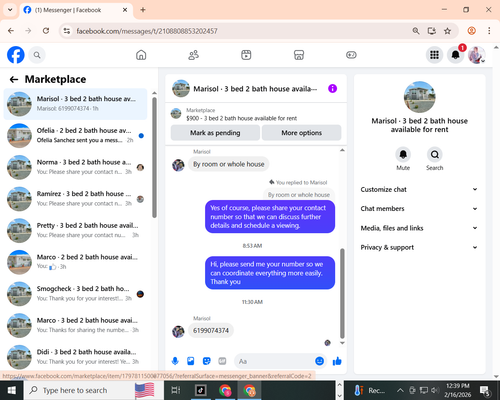The image size is (500, 400).
Task: Click the message bubble 6199074374
Action: point(211,331)
